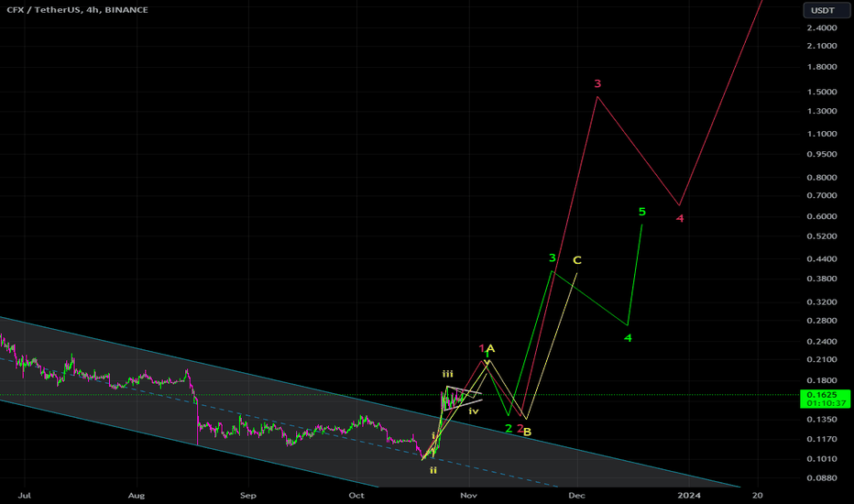Click the 0.2400 price axis label
The image size is (854, 504).
click(x=822, y=342)
